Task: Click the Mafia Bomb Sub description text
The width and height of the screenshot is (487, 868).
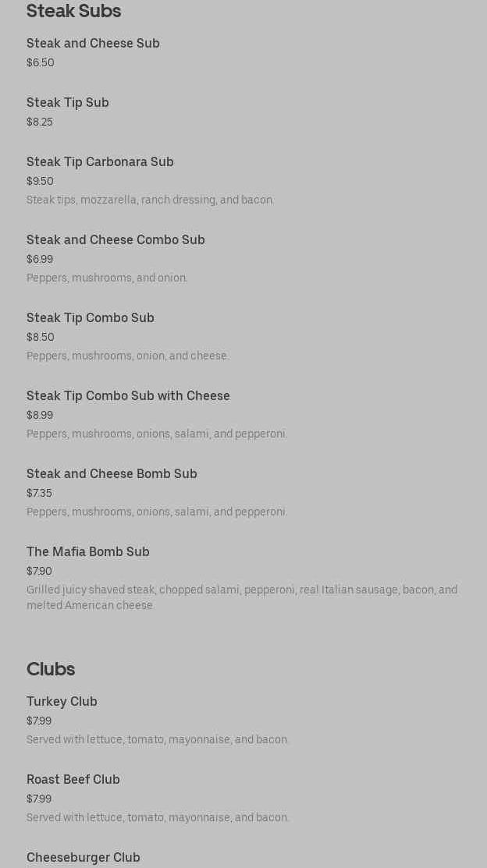Action: click(x=242, y=597)
